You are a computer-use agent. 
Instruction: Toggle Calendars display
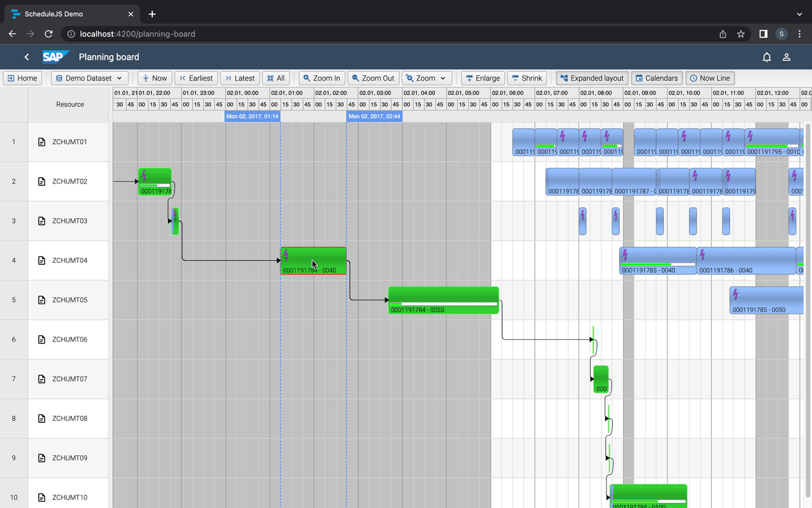[x=657, y=78]
